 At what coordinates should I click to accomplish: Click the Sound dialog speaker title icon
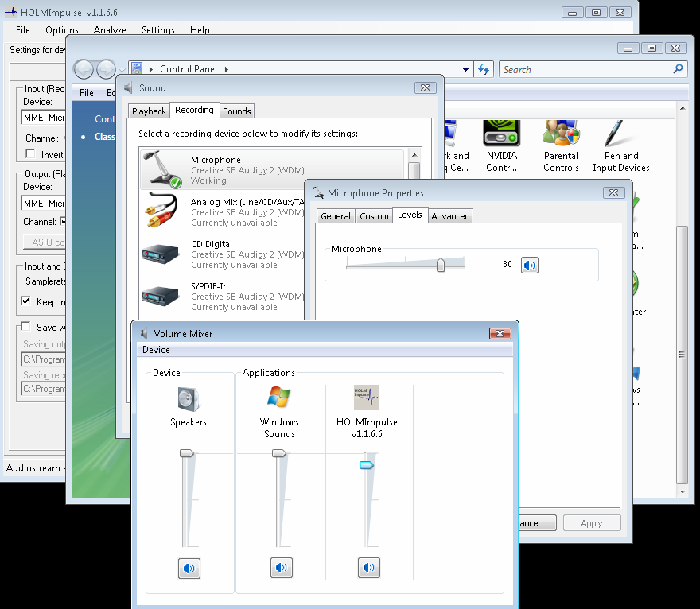tap(128, 88)
